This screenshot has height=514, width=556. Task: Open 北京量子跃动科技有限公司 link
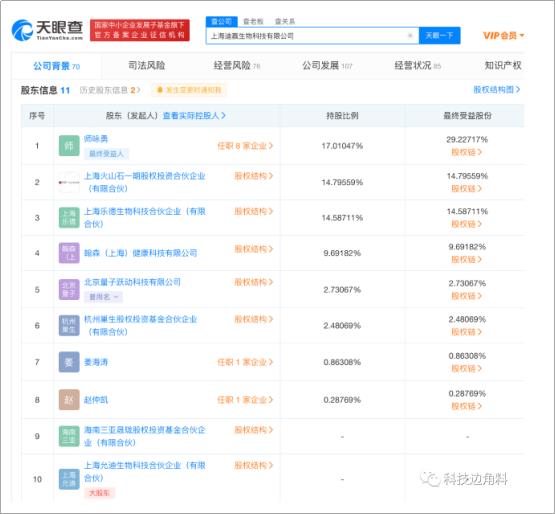pos(132,282)
